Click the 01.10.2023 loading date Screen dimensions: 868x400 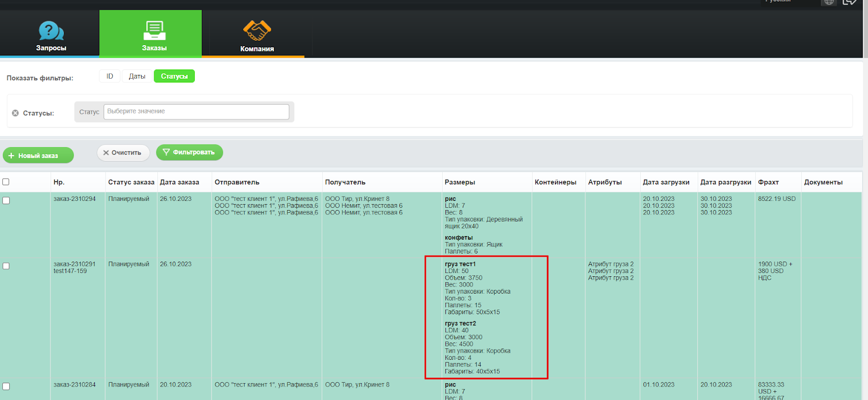coord(659,385)
